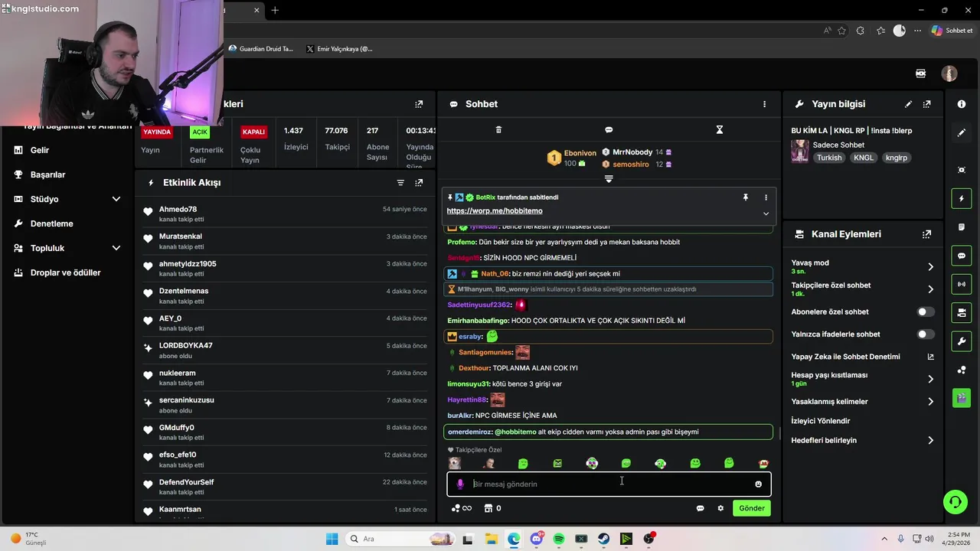Collapse the pinned BotRix message chevron

pos(766,214)
